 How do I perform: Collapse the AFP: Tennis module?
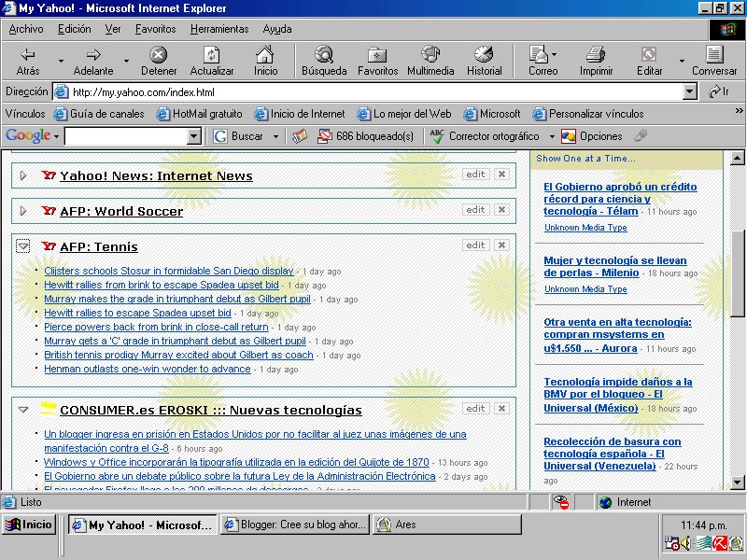pos(22,245)
